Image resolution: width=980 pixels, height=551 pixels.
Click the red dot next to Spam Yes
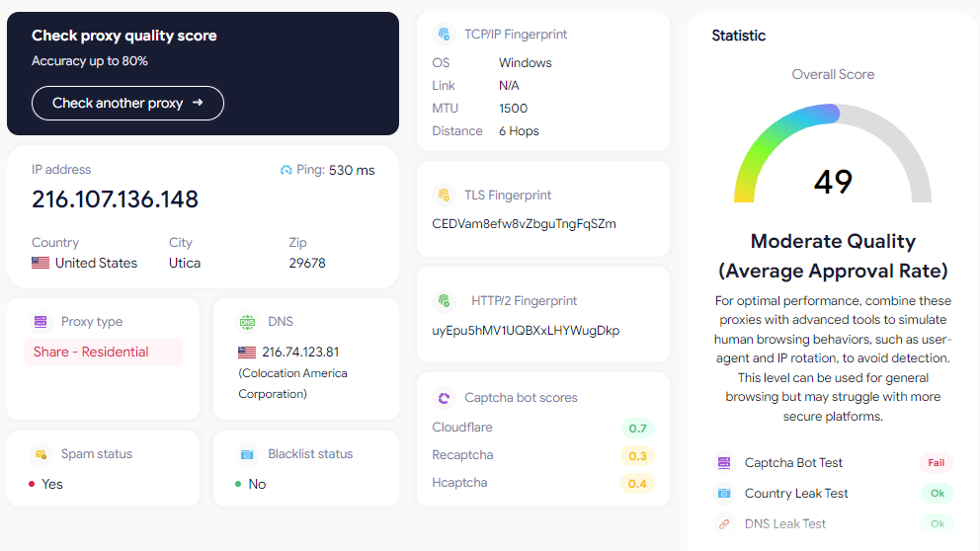pos(32,484)
